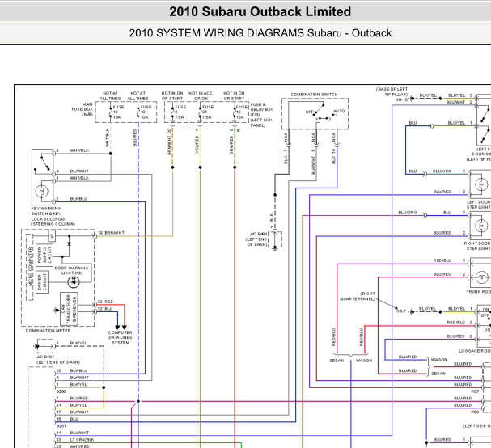Click the "FUSE 12 15A" fuse label

tap(241, 112)
